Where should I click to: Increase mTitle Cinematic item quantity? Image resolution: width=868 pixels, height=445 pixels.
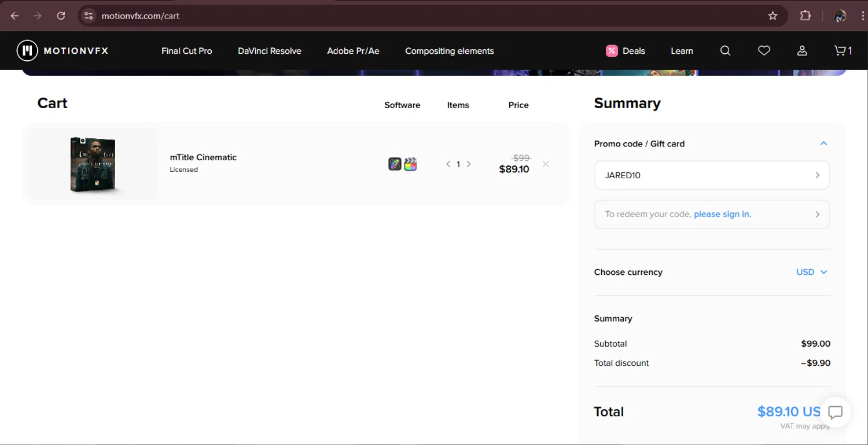pyautogui.click(x=469, y=164)
